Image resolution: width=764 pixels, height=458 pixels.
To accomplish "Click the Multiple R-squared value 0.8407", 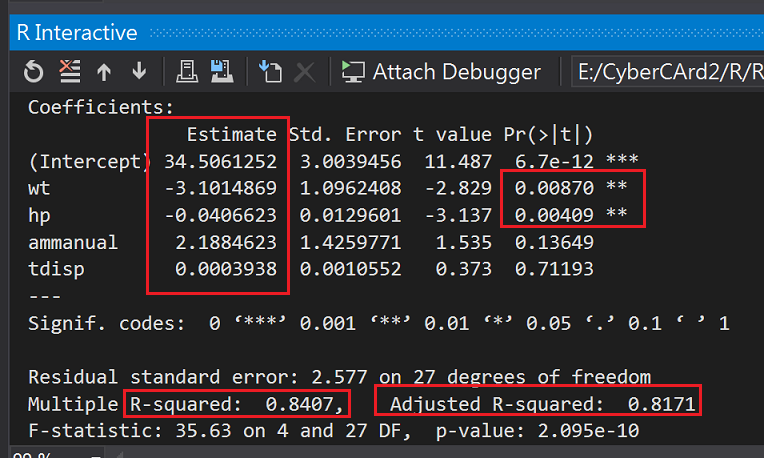I will click(x=299, y=404).
